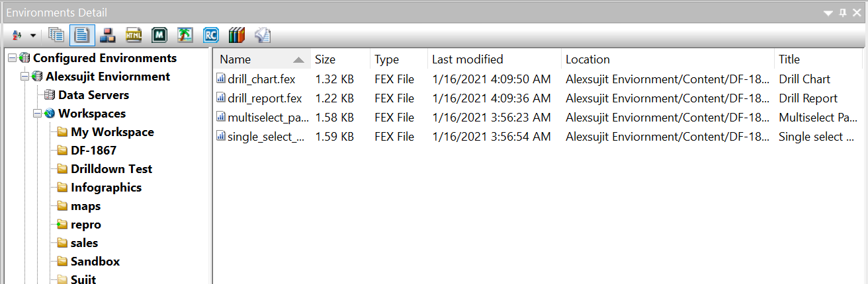The width and height of the screenshot is (868, 284).
Task: Collapse the Configured Environments tree node
Action: coord(13,58)
